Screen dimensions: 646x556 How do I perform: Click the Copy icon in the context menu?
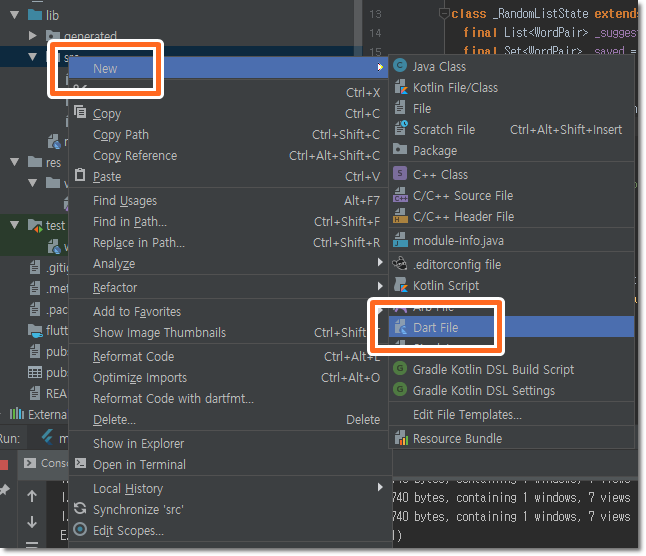click(x=80, y=112)
